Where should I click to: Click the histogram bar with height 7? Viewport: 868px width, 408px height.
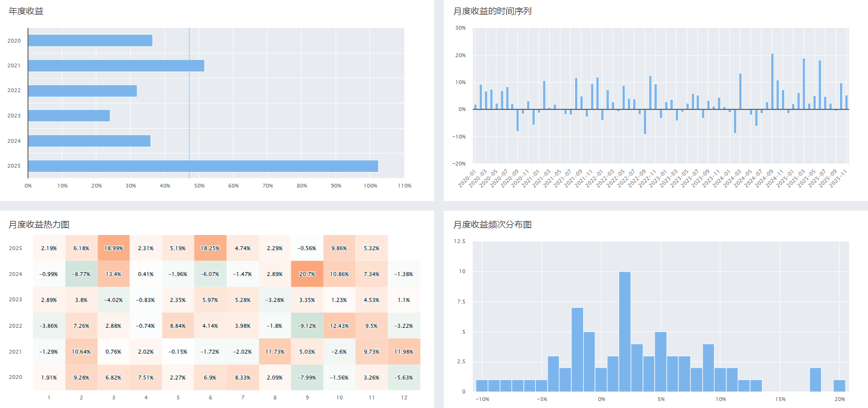point(577,349)
